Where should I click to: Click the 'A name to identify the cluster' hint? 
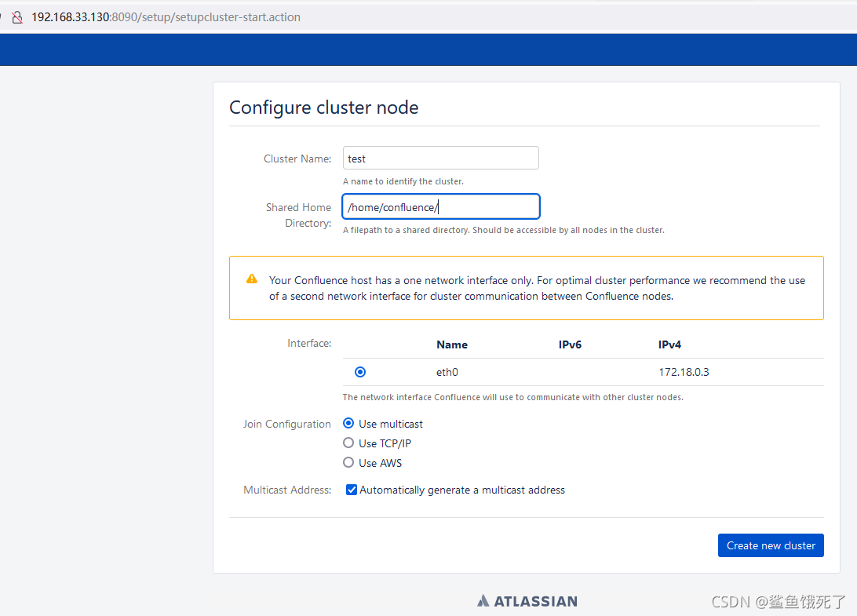[x=403, y=181]
